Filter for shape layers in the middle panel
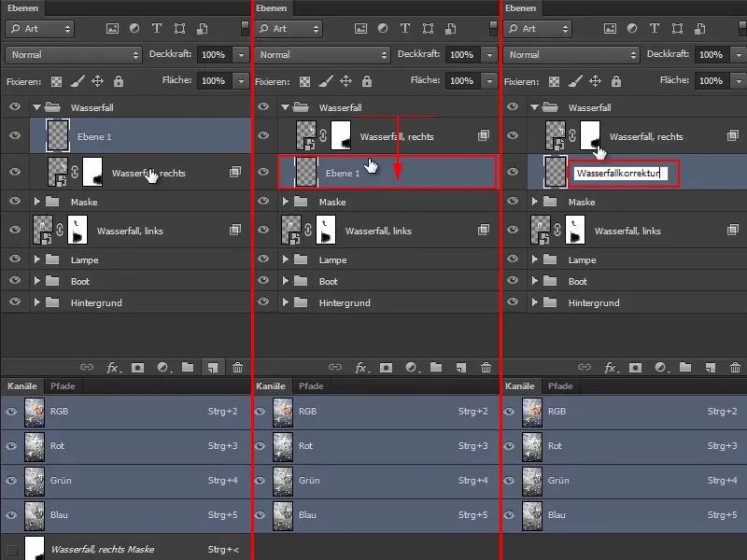The height and width of the screenshot is (560, 747). pos(428,29)
